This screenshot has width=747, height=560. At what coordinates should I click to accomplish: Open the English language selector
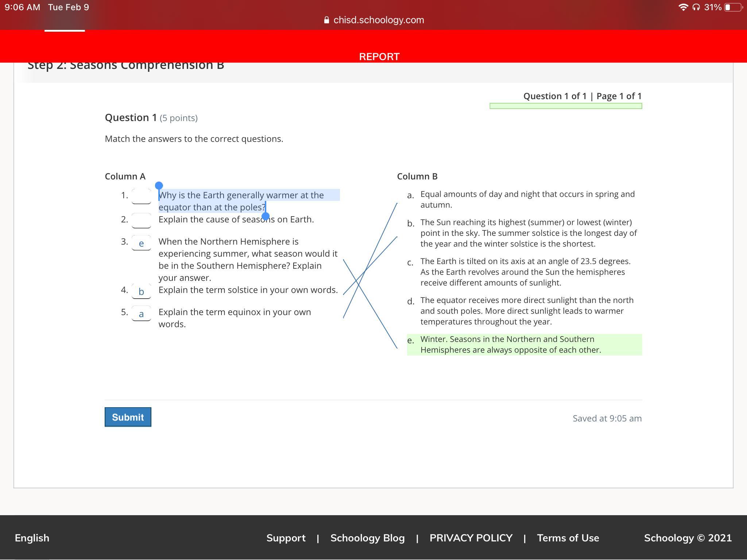[x=32, y=538]
